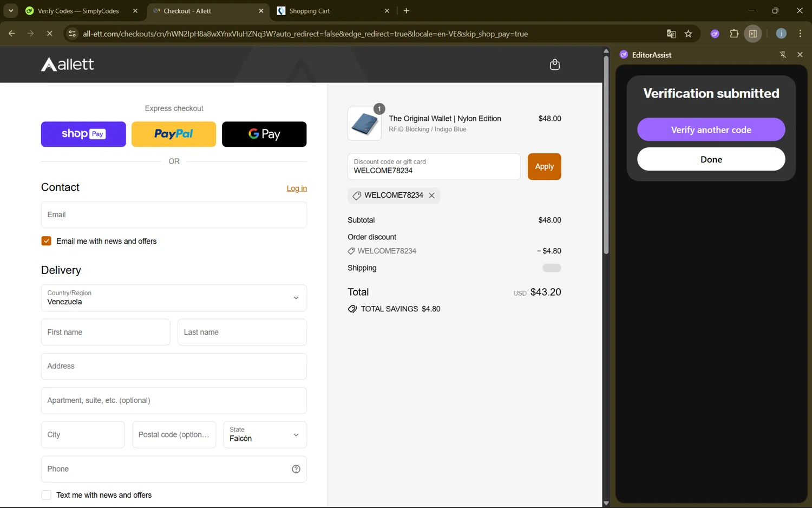This screenshot has height=508, width=812.
Task: Switch to the Verify Codes — SimplyCodes tab
Action: [x=78, y=11]
